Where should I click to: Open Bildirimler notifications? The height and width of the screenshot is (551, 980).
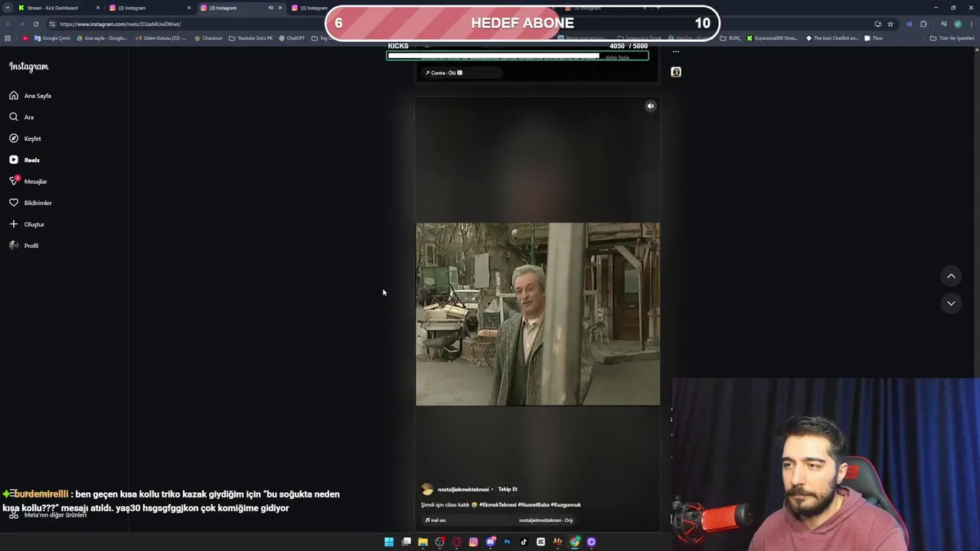31,203
